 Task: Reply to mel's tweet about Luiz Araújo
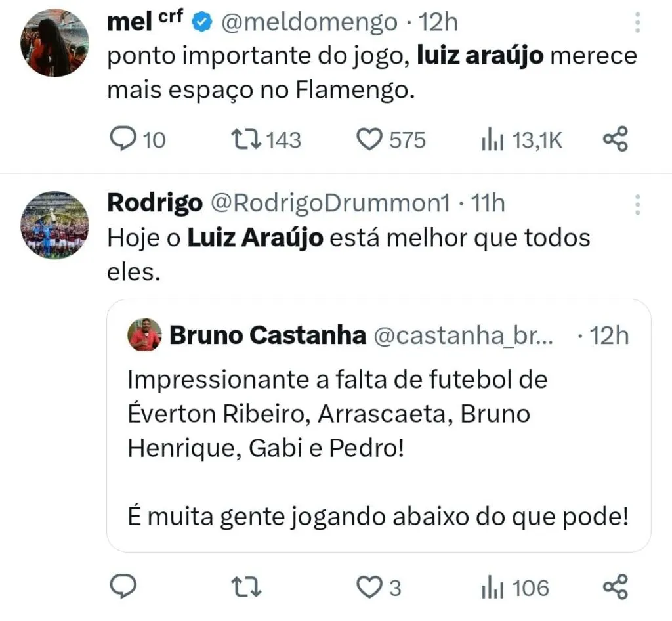pos(121,139)
